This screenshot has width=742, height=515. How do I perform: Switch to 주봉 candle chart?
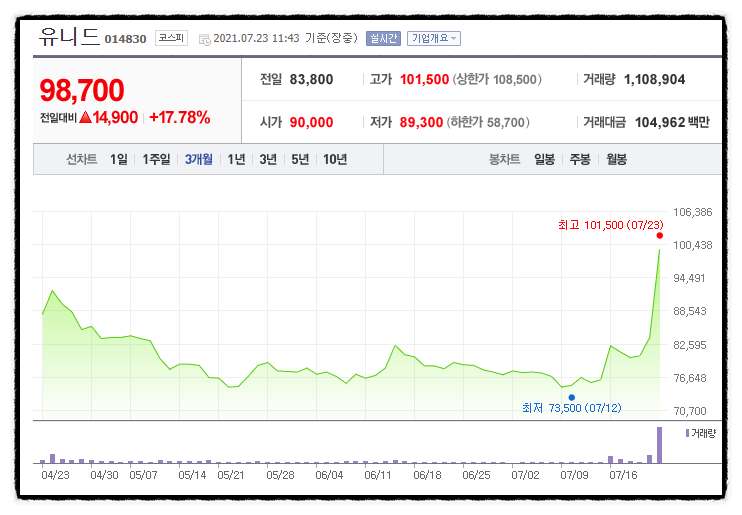pos(580,160)
